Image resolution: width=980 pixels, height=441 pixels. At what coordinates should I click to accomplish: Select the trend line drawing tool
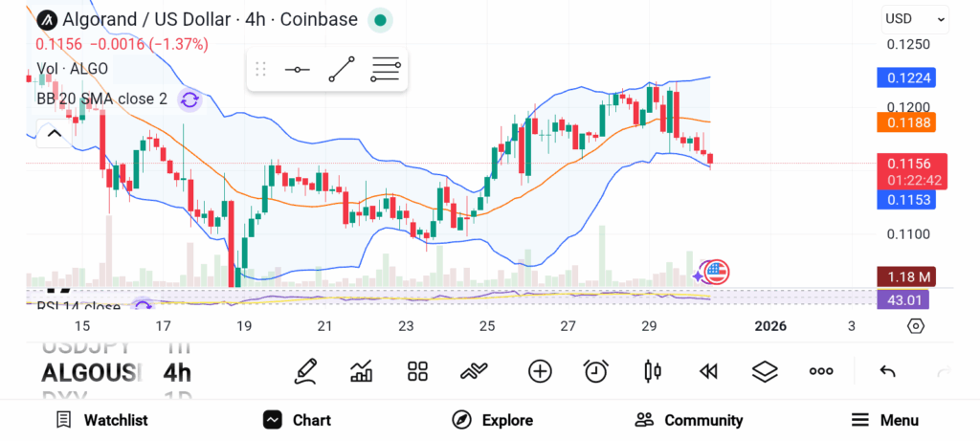tap(342, 70)
